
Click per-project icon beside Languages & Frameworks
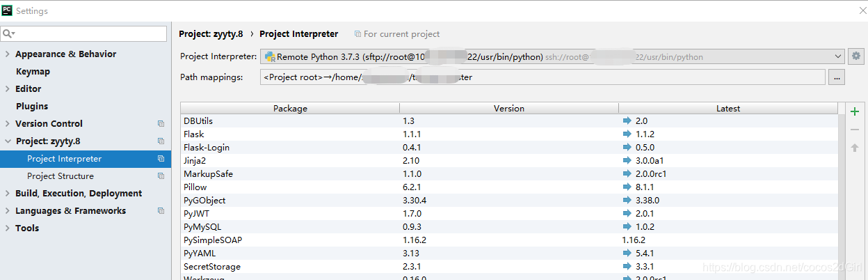161,211
